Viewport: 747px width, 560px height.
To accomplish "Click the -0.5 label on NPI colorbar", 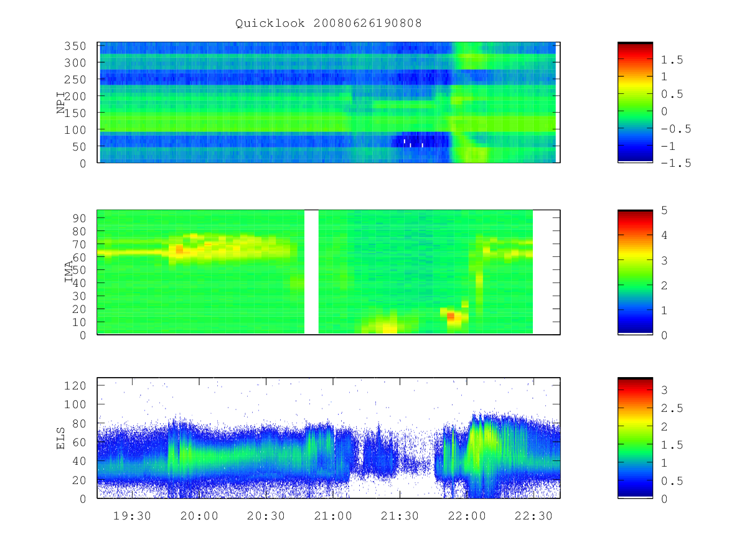I will click(677, 129).
